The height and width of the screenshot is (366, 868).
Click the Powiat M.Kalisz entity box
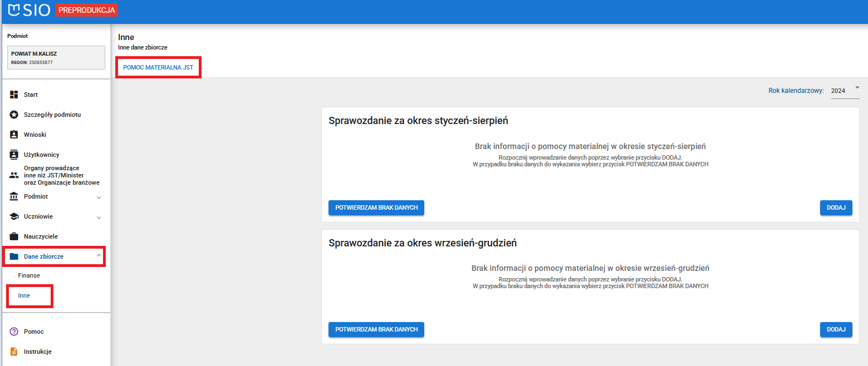tap(56, 57)
